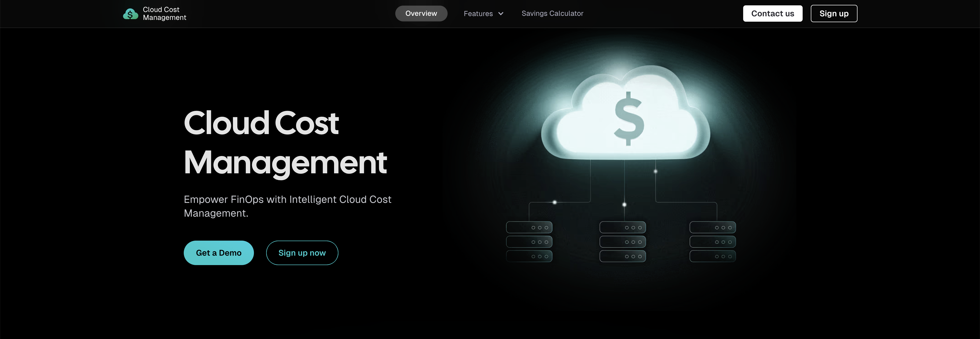Click the top unit of left server

529,227
